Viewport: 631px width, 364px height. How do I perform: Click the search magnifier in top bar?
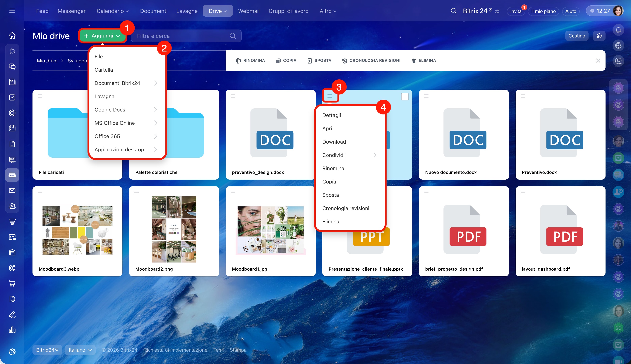(x=453, y=11)
